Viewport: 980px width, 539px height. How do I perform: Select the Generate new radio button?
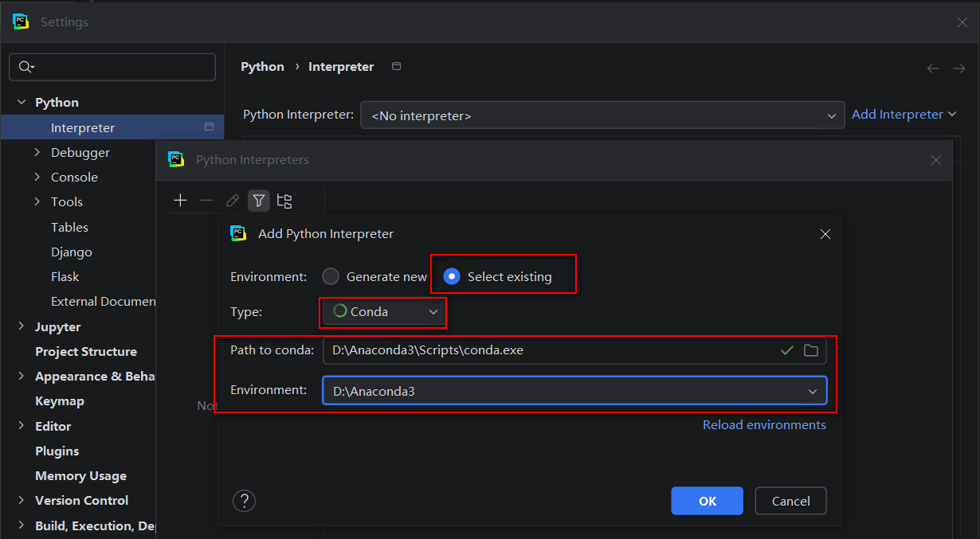click(331, 276)
